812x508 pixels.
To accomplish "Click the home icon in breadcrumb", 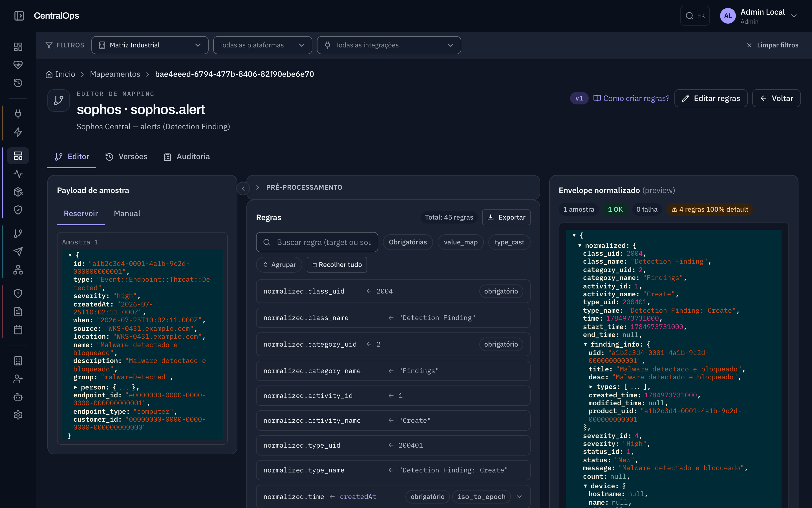I will 49,74.
